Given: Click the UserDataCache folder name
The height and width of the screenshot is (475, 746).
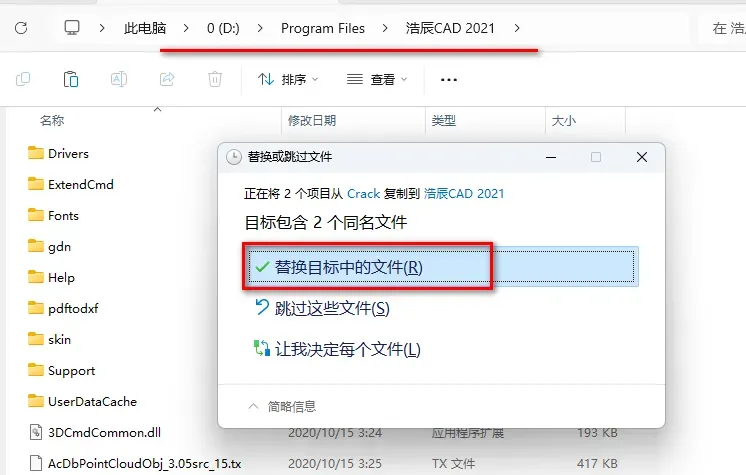Looking at the screenshot, I should tap(92, 402).
